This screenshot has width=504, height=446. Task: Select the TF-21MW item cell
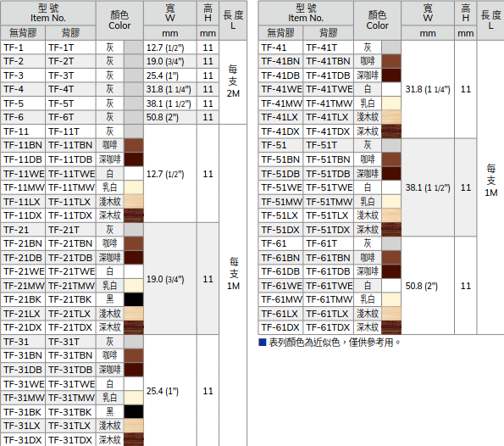(23, 286)
